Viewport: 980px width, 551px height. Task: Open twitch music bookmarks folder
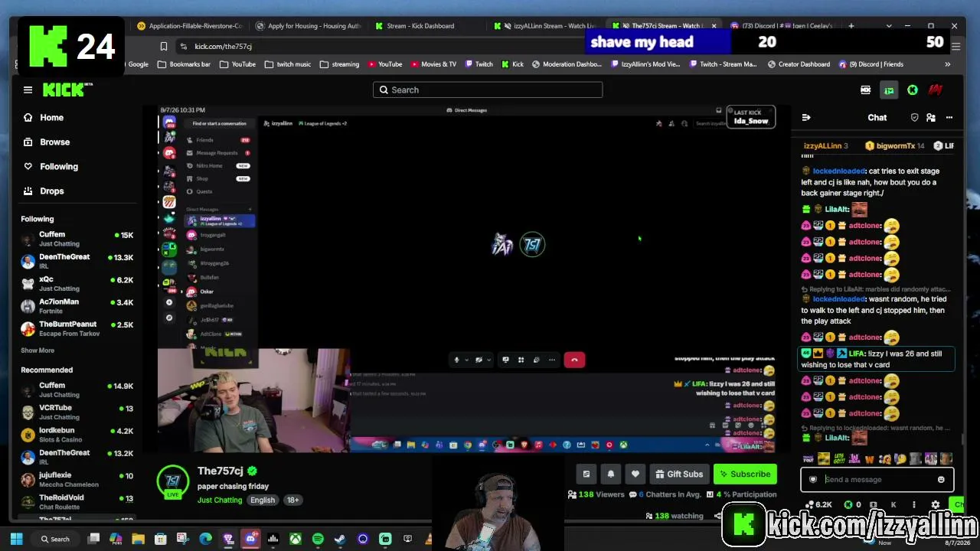coord(288,64)
